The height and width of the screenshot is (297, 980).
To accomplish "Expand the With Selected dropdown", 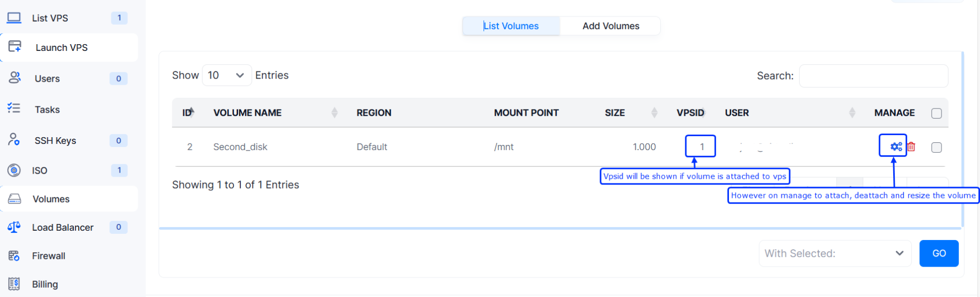I will [834, 253].
